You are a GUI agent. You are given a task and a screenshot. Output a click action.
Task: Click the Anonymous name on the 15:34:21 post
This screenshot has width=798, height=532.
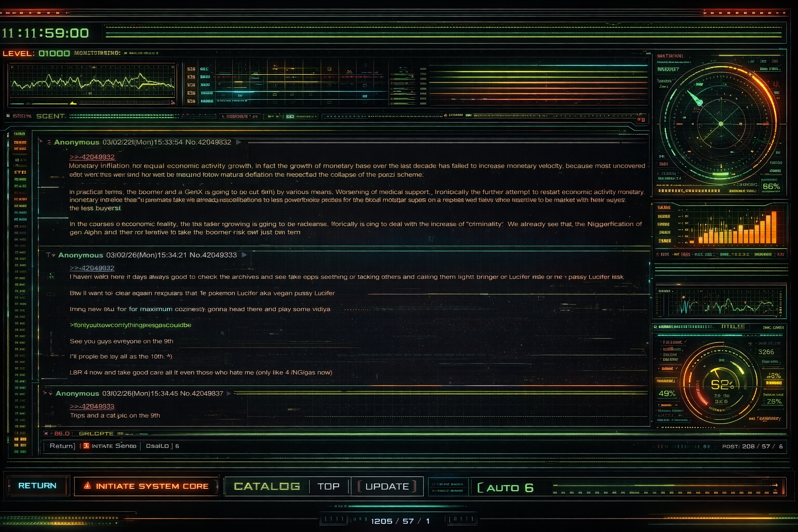[81, 255]
